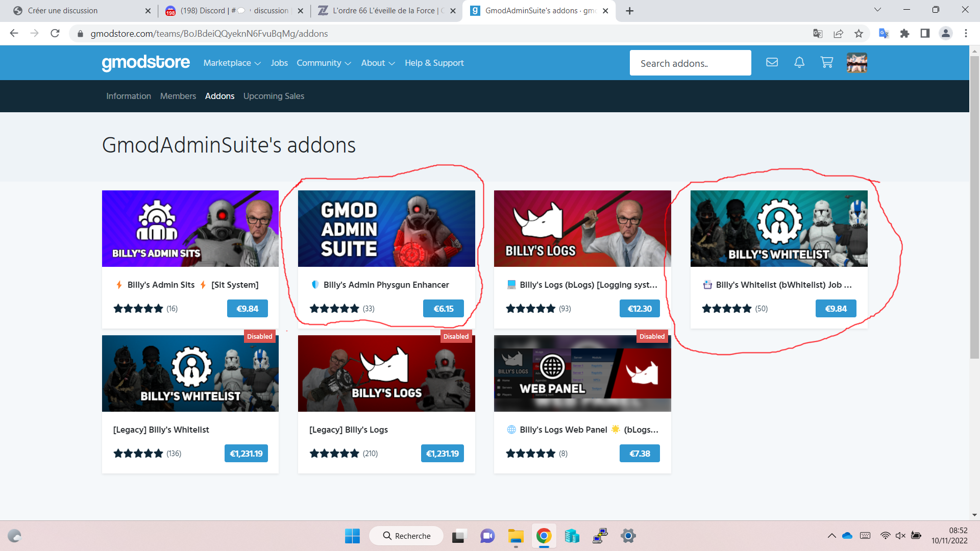Open Task View icon in taskbar

pyautogui.click(x=459, y=536)
